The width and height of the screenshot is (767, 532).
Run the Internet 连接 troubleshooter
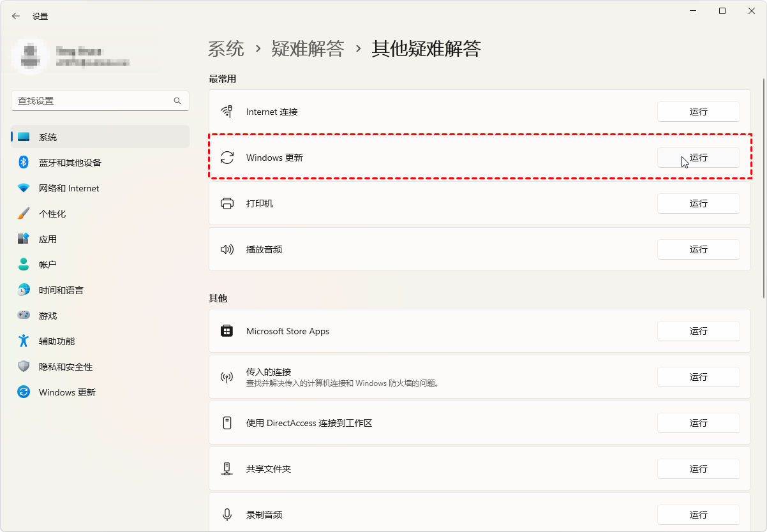point(698,112)
